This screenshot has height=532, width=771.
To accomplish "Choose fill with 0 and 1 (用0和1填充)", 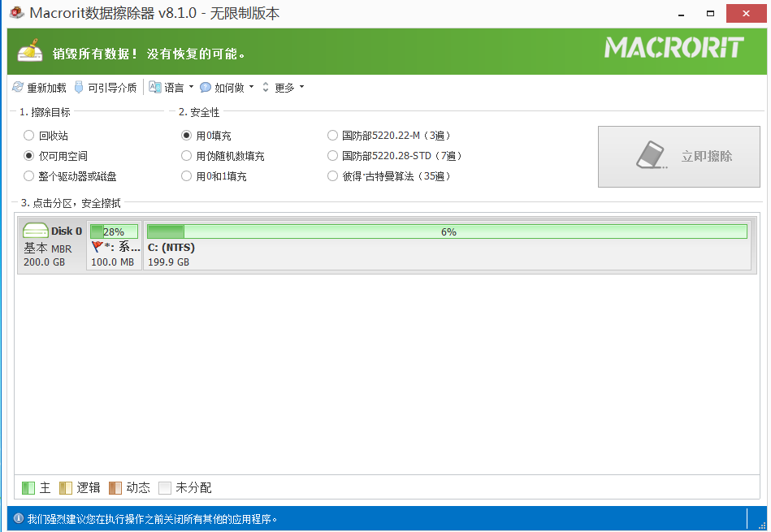I will point(214,176).
